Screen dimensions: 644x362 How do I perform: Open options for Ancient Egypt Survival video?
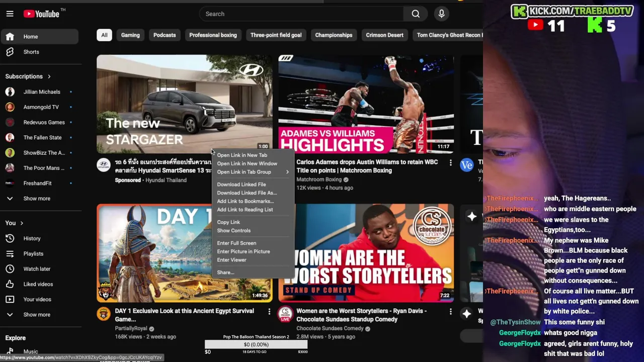tap(269, 312)
